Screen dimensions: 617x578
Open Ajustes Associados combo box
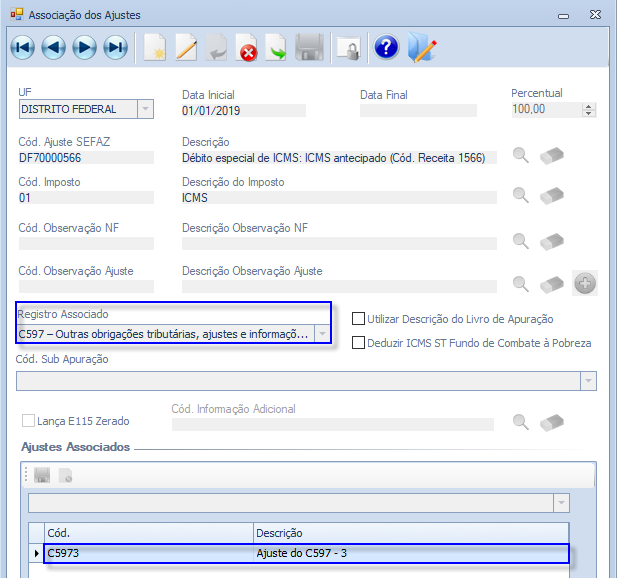pos(561,503)
